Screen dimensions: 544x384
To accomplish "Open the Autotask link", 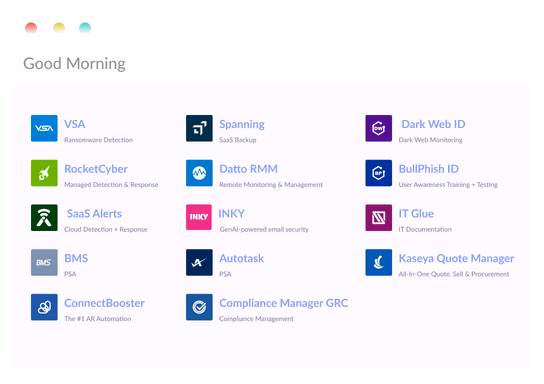I will (x=241, y=258).
